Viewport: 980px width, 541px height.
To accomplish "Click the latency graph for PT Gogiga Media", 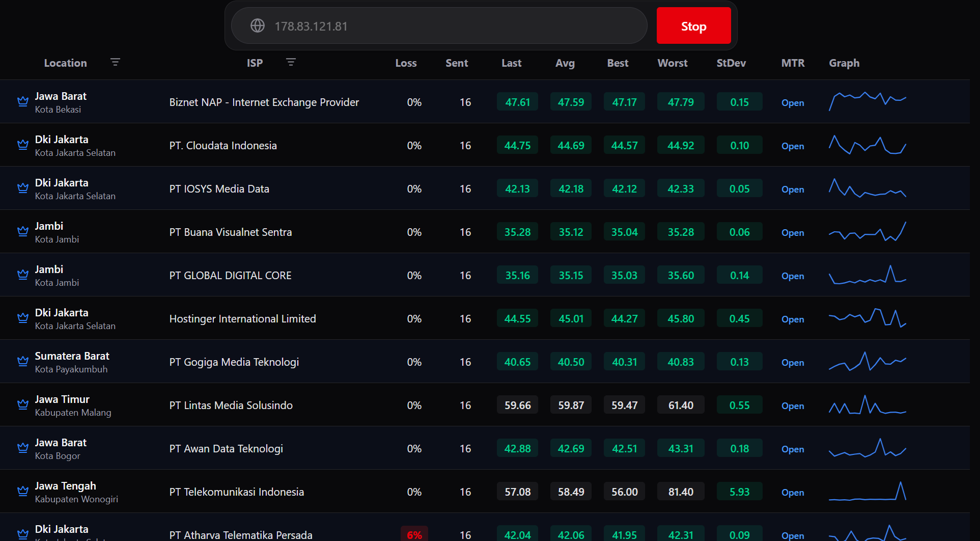I will tap(867, 361).
